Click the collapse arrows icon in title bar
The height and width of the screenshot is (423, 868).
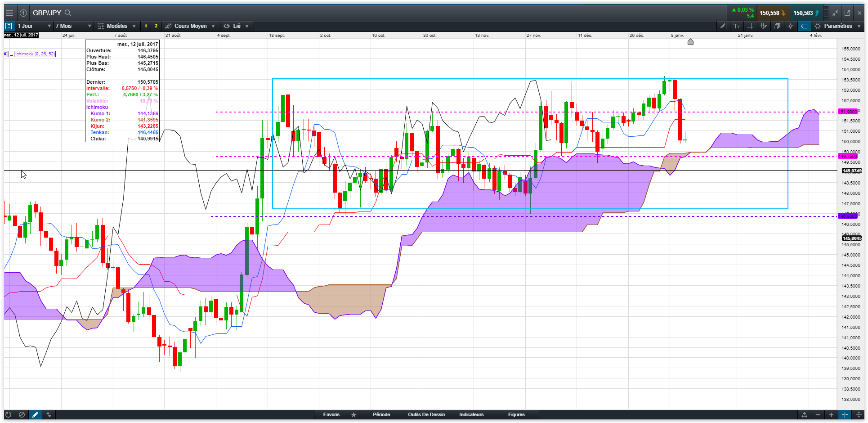(835, 13)
